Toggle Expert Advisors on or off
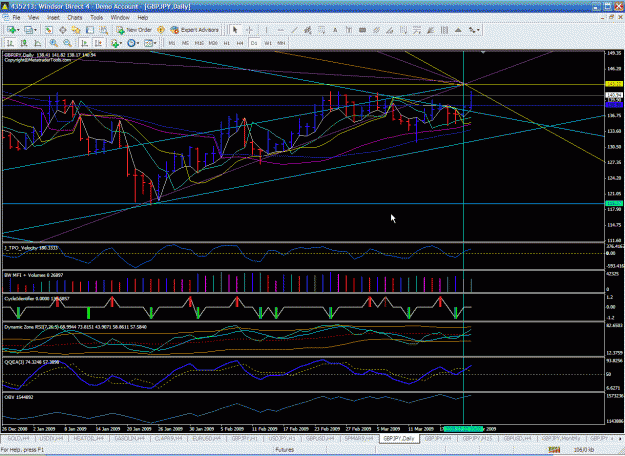The width and height of the screenshot is (625, 456). [195, 30]
